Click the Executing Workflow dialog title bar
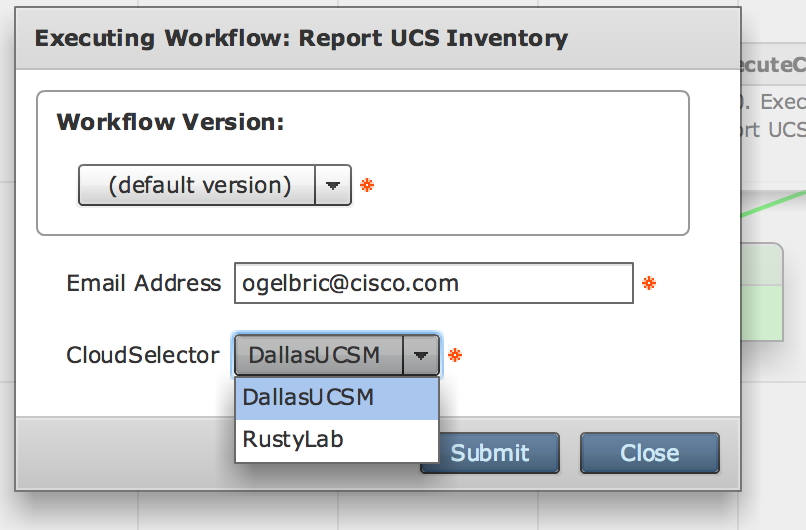Viewport: 806px width, 530px height. [378, 39]
